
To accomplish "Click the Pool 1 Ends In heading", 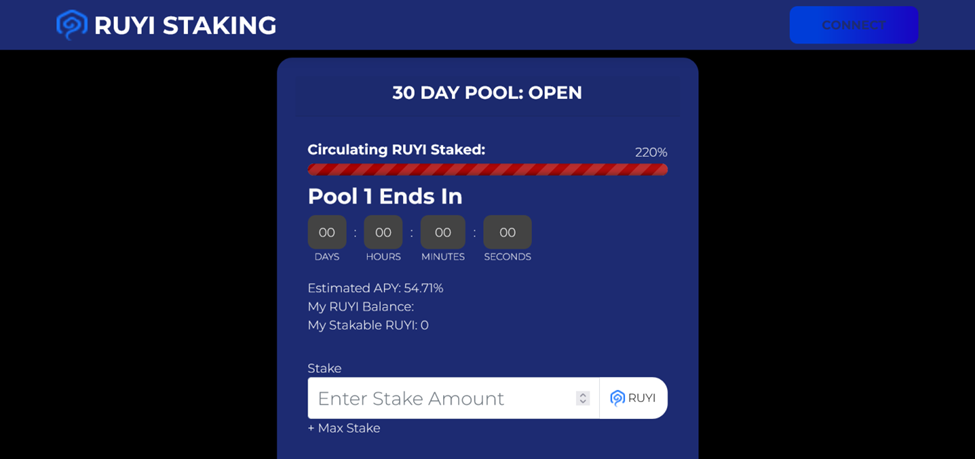I will (385, 197).
